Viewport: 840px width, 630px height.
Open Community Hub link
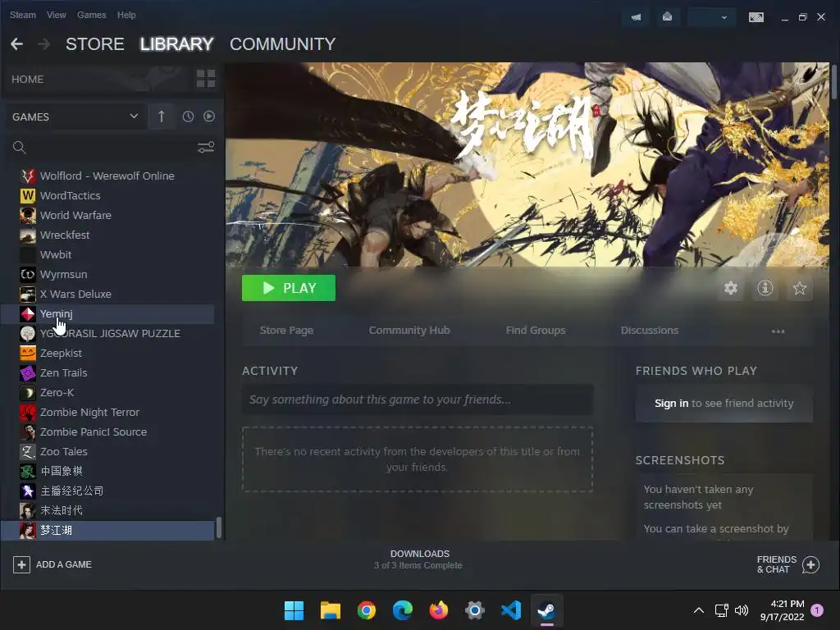[409, 331]
